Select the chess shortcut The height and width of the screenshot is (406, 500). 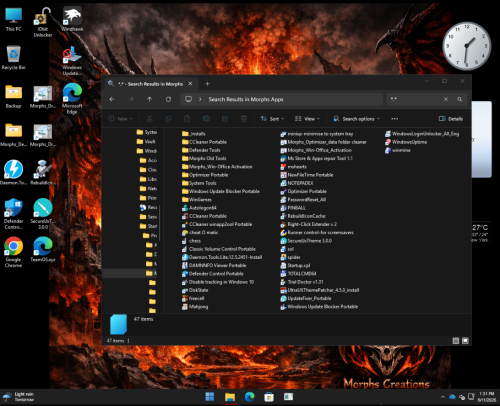click(191, 241)
